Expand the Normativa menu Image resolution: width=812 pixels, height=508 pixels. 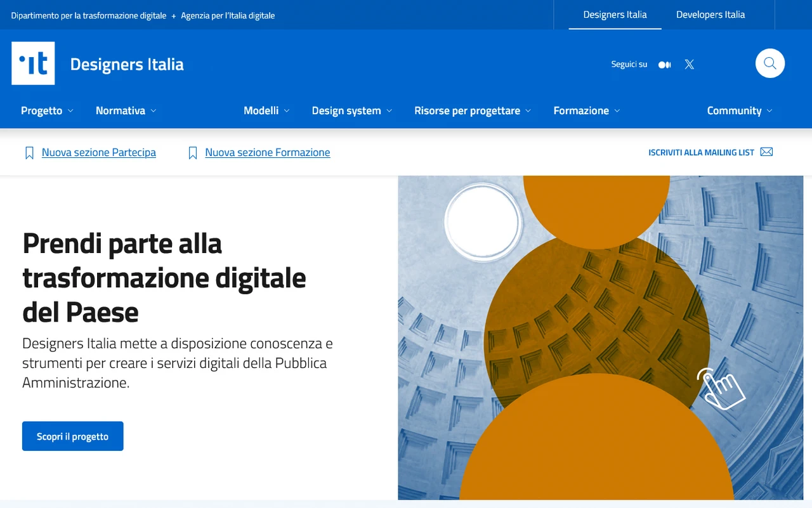pyautogui.click(x=126, y=110)
